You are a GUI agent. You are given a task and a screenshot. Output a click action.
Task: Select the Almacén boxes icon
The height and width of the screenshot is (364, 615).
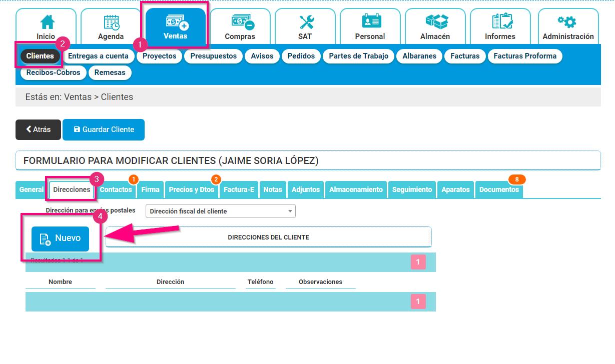coord(435,26)
